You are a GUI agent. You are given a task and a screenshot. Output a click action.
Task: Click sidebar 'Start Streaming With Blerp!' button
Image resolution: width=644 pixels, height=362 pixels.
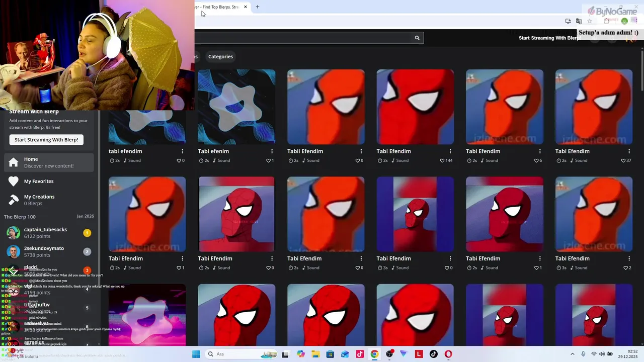[x=46, y=140]
